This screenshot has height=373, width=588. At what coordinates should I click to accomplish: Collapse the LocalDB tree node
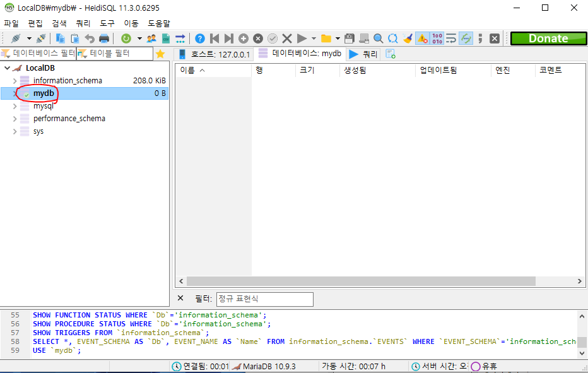point(7,68)
